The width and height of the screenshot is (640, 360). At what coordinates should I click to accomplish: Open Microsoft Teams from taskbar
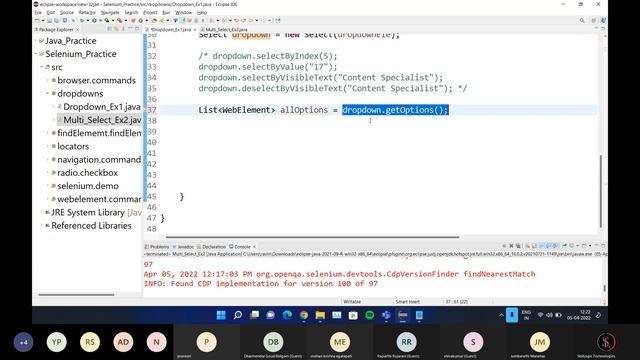coord(386,315)
